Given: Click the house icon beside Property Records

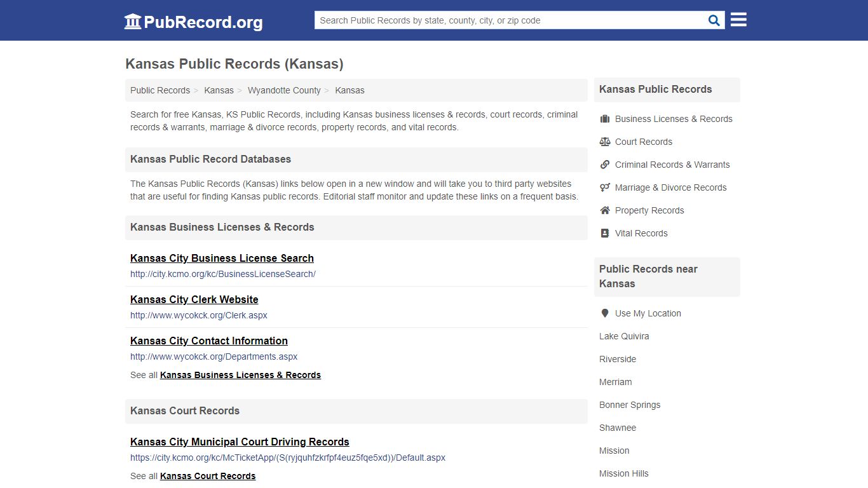Looking at the screenshot, I should click(605, 210).
